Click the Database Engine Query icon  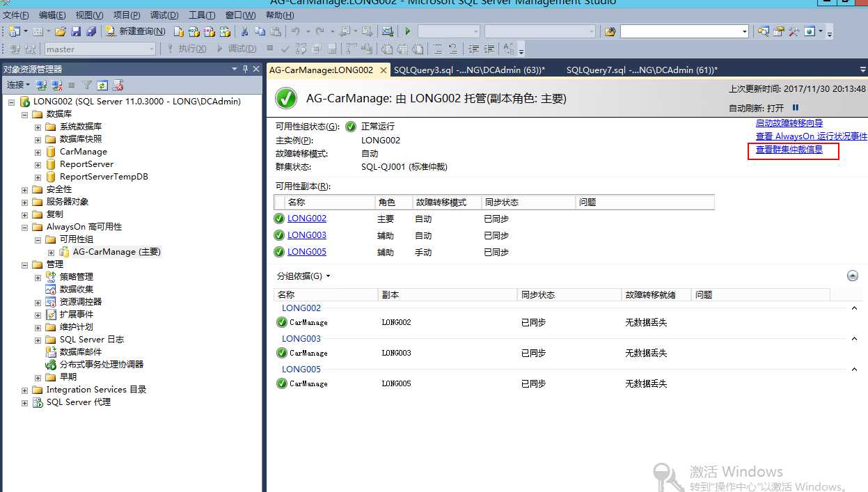[x=178, y=31]
